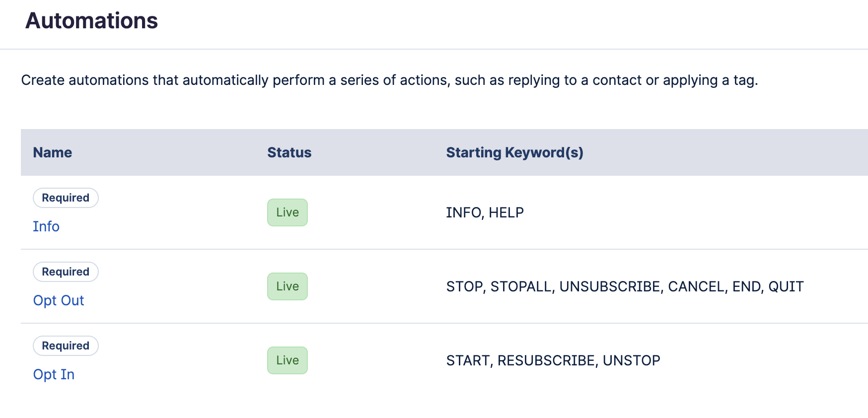868x418 pixels.
Task: Click the Name column header
Action: click(53, 152)
